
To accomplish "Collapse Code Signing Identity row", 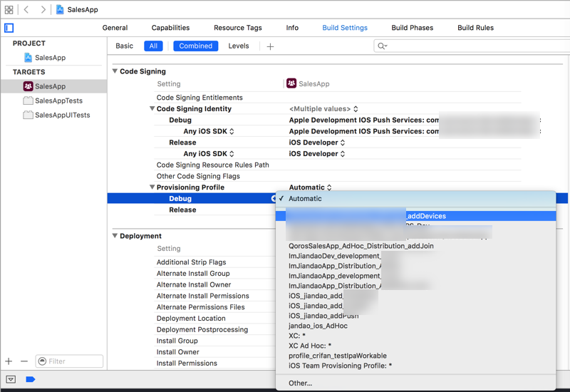I will (x=152, y=108).
